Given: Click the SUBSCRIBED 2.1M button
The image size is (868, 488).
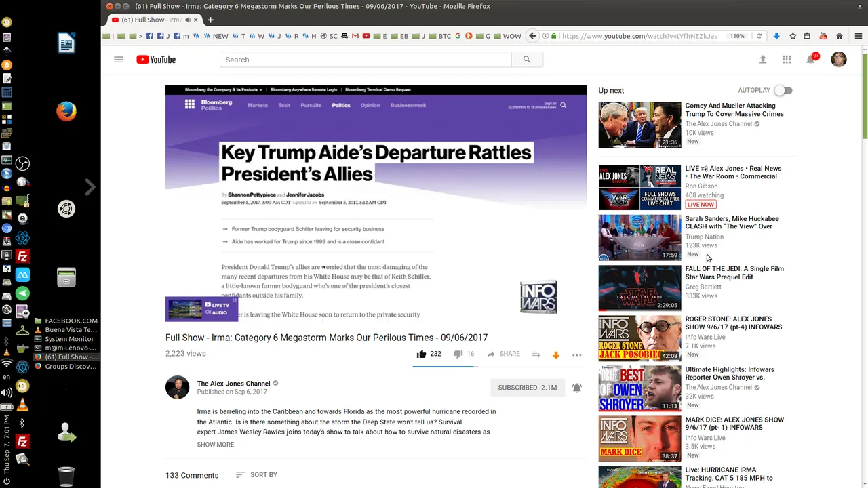Looking at the screenshot, I should 528,388.
